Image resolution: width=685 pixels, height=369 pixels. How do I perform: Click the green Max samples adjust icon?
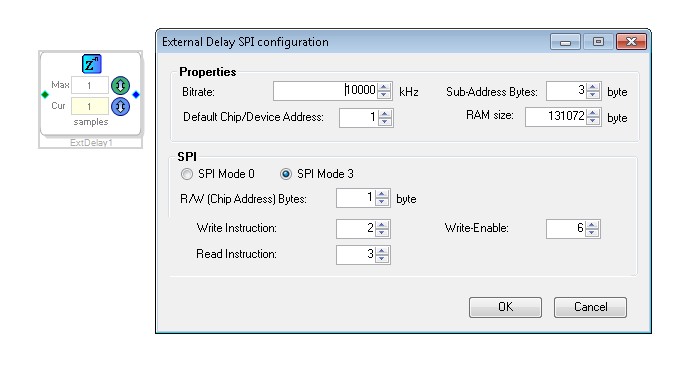pyautogui.click(x=121, y=85)
